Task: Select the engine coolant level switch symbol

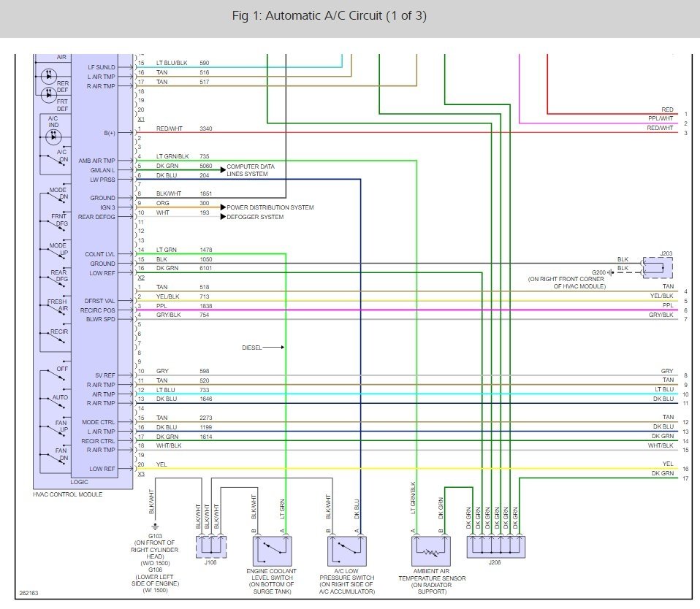Action: (x=273, y=551)
